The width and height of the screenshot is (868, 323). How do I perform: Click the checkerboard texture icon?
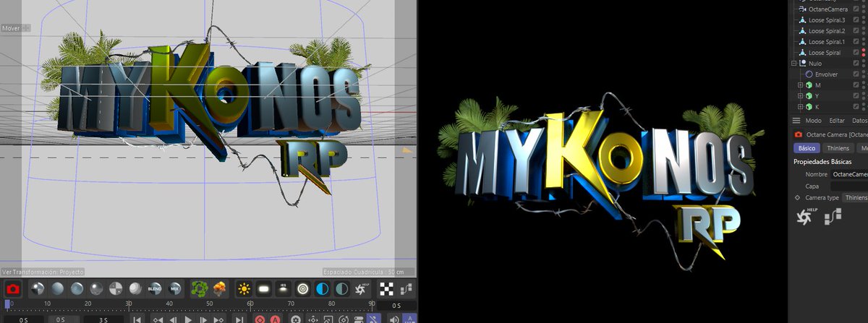(388, 289)
